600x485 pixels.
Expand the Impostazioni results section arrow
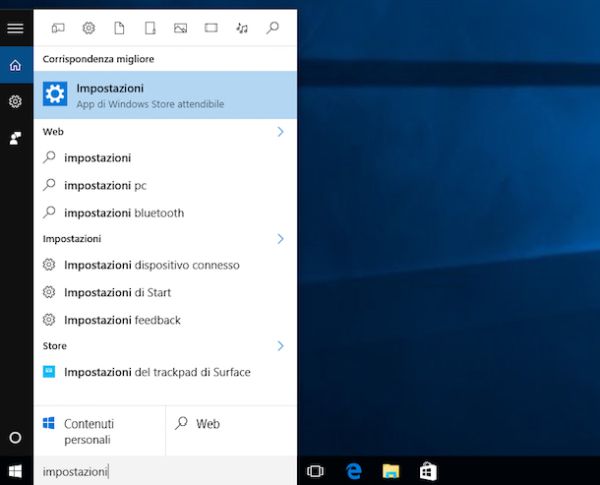pyautogui.click(x=280, y=239)
